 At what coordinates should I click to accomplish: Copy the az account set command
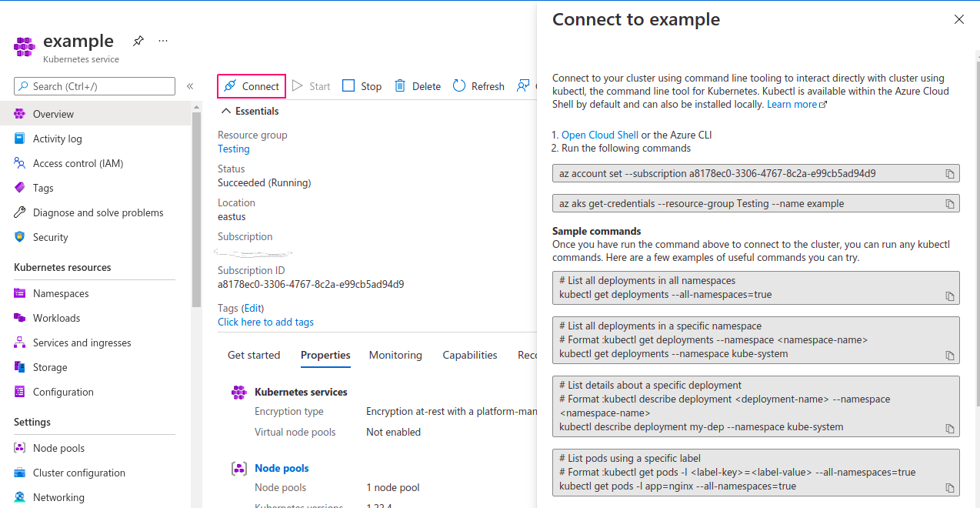pos(950,174)
